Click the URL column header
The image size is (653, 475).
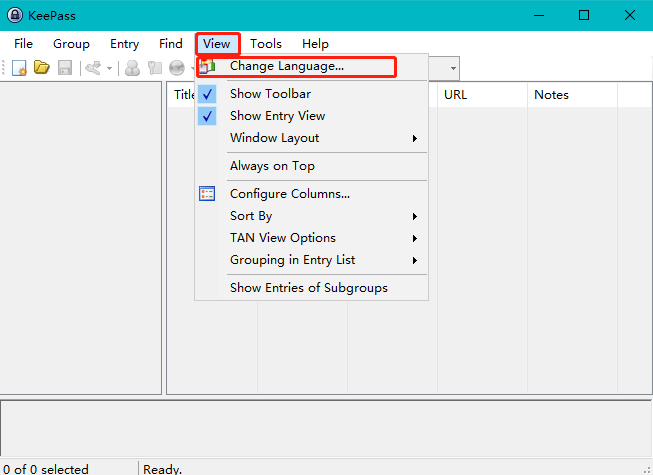click(482, 95)
